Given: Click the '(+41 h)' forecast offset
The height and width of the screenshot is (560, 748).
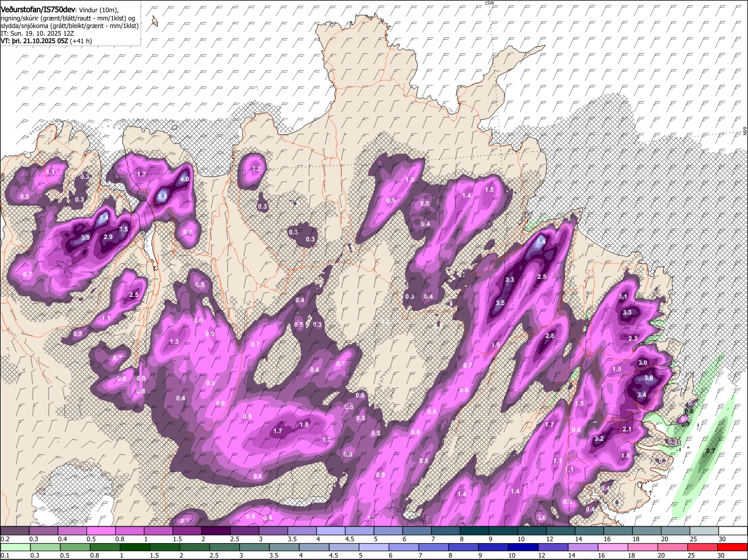Looking at the screenshot, I should point(81,41).
